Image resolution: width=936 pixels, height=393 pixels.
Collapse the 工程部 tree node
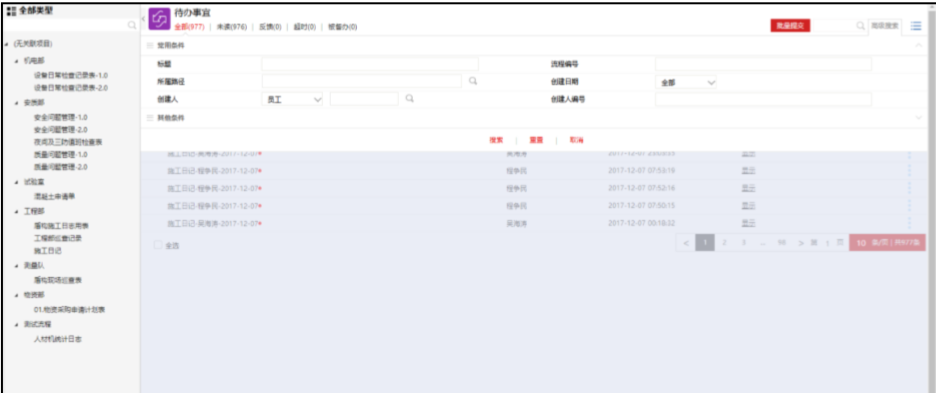pyautogui.click(x=17, y=211)
